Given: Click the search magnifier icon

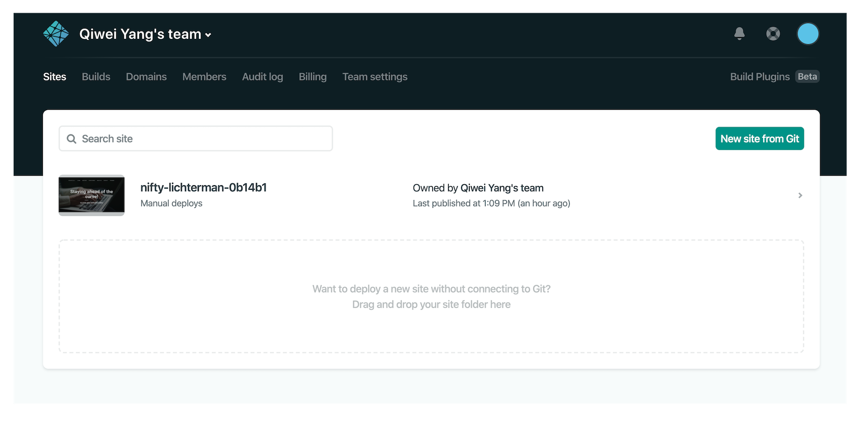Looking at the screenshot, I should tap(71, 139).
